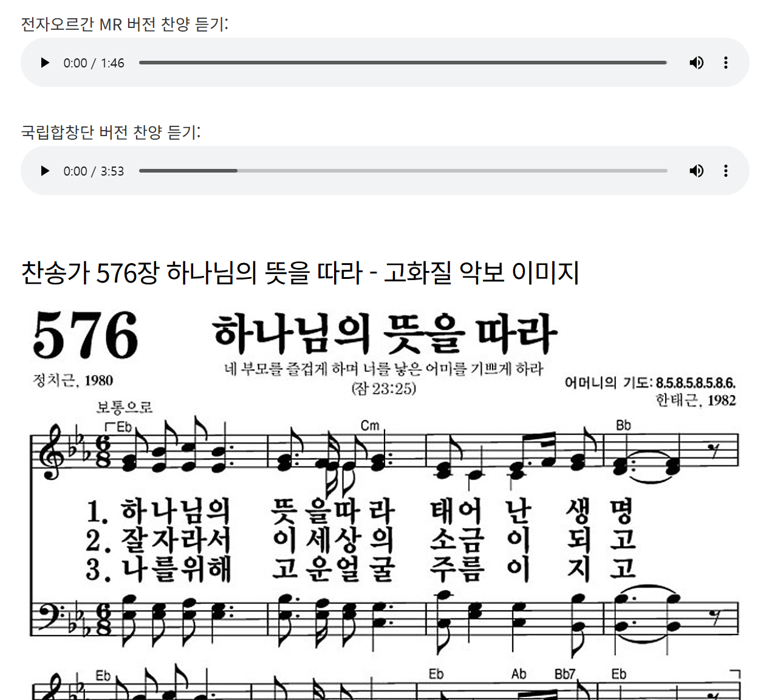The height and width of the screenshot is (700, 769).
Task: Open more options for 3:53 audio player
Action: click(x=726, y=171)
